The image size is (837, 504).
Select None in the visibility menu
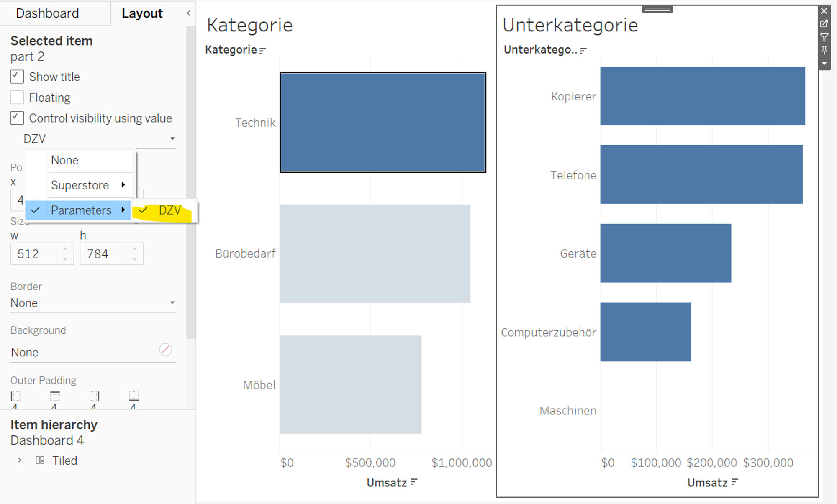[x=65, y=160]
